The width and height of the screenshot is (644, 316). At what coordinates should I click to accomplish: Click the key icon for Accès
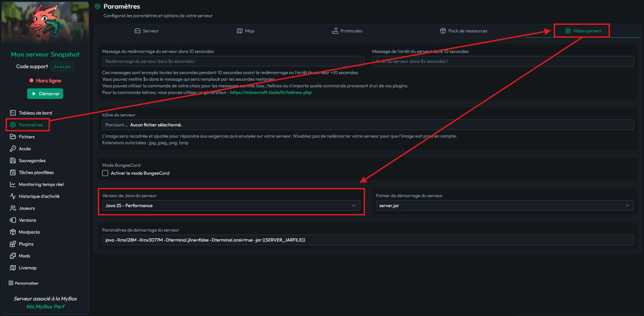13,149
